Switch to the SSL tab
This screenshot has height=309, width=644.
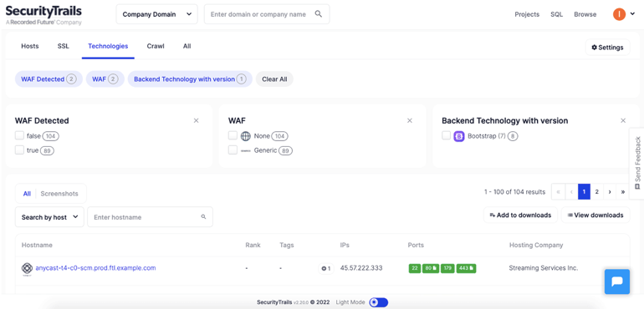coord(64,47)
